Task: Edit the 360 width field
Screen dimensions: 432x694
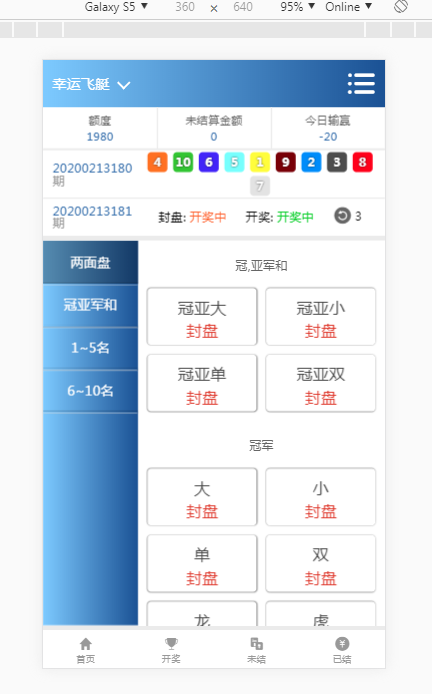Action: pos(185,7)
